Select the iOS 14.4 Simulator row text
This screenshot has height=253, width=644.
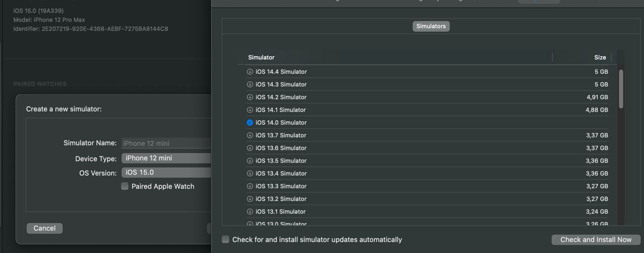tap(281, 71)
